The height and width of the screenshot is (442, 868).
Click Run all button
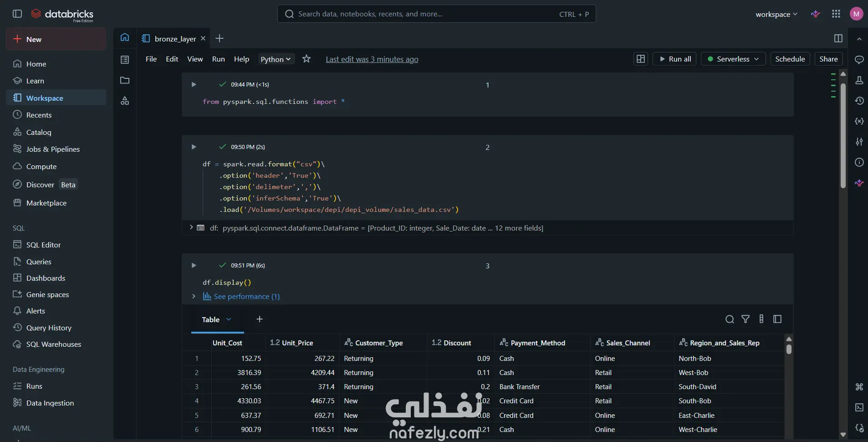(674, 59)
